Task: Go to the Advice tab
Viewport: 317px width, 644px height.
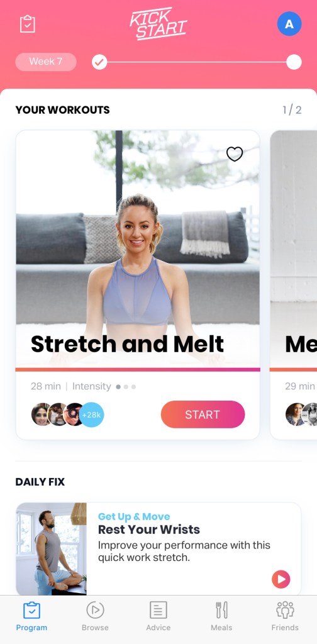Action: [158, 616]
